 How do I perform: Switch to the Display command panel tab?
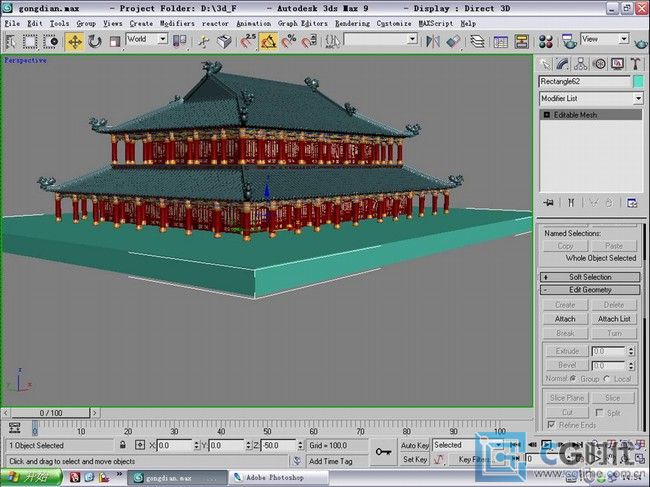click(x=617, y=64)
